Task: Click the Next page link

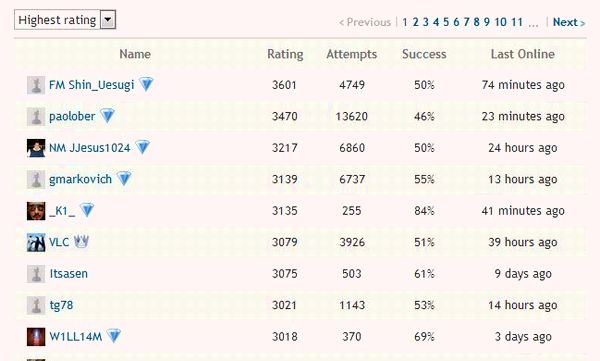Action: coord(569,22)
